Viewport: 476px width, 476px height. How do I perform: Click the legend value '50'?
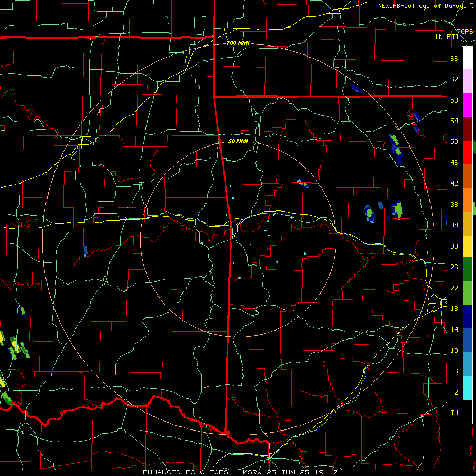tap(454, 142)
